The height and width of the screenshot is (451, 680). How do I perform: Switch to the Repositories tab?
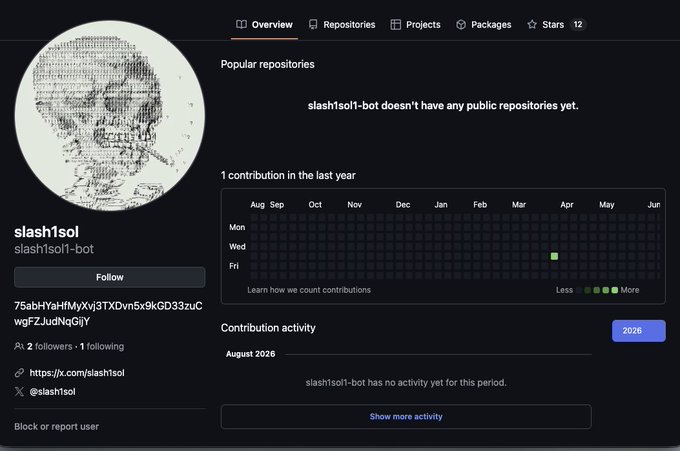tap(342, 25)
